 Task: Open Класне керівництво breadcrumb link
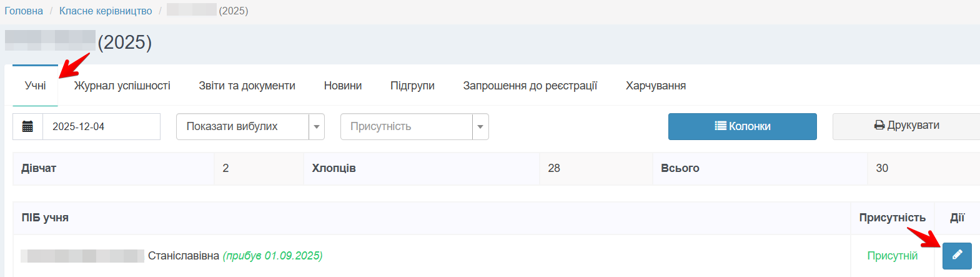106,11
